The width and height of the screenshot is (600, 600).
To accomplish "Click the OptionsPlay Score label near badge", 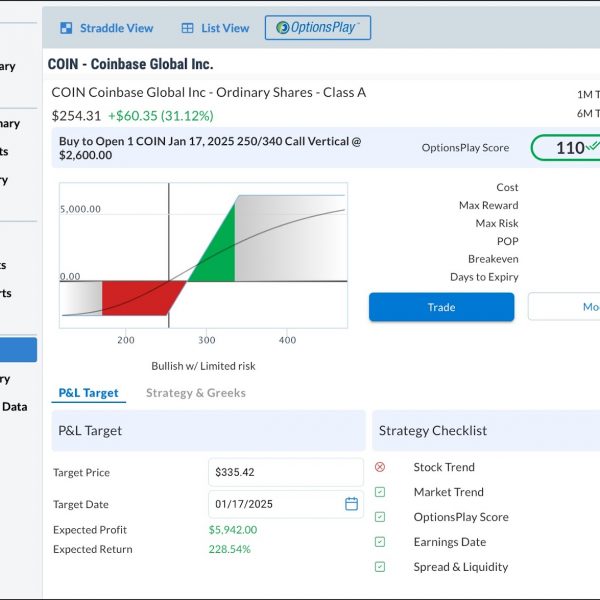I will [x=465, y=148].
